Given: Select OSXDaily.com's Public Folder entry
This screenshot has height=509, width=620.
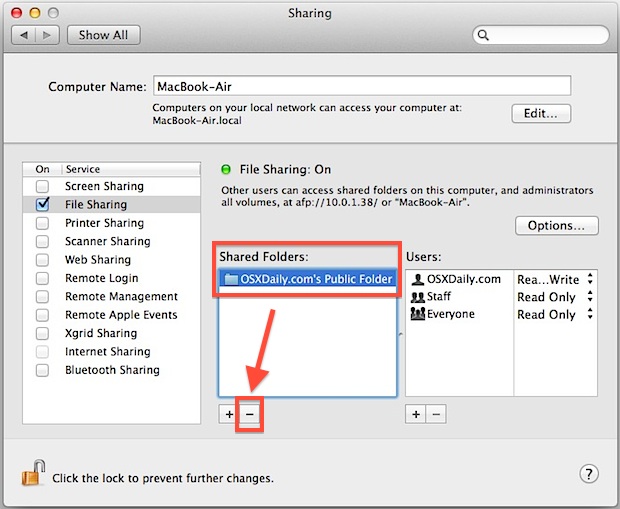Looking at the screenshot, I should (x=307, y=279).
